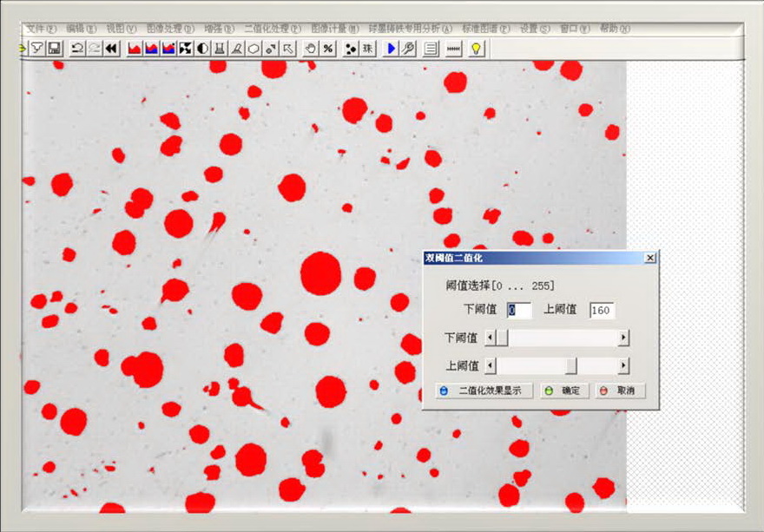764x532 pixels.
Task: Click left arrow of 上阈值 slider
Action: (x=491, y=366)
